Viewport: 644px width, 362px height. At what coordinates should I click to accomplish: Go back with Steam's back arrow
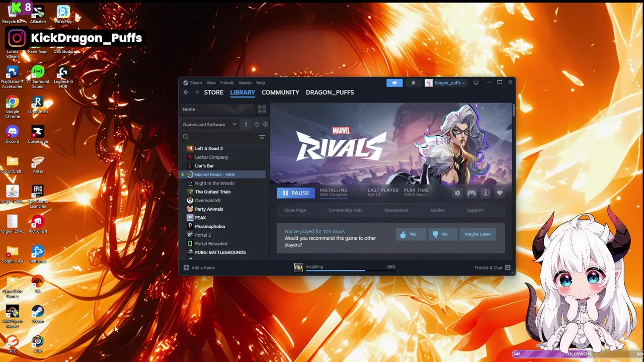coord(186,92)
